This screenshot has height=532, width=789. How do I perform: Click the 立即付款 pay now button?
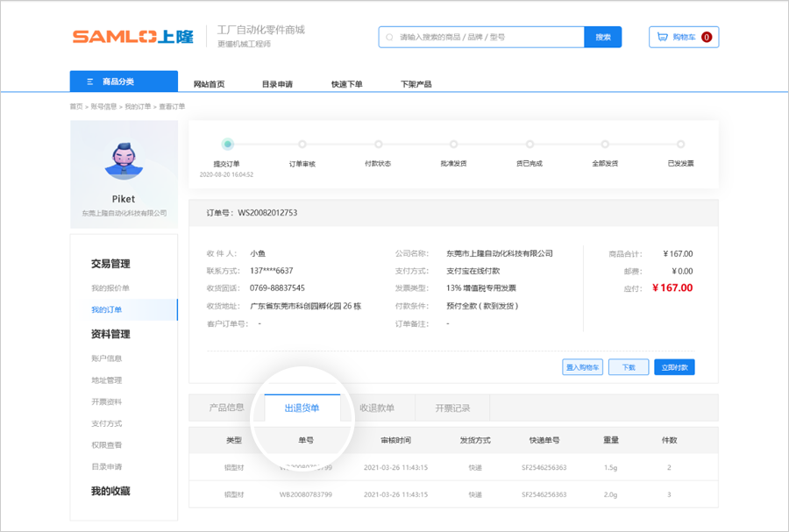(x=674, y=367)
